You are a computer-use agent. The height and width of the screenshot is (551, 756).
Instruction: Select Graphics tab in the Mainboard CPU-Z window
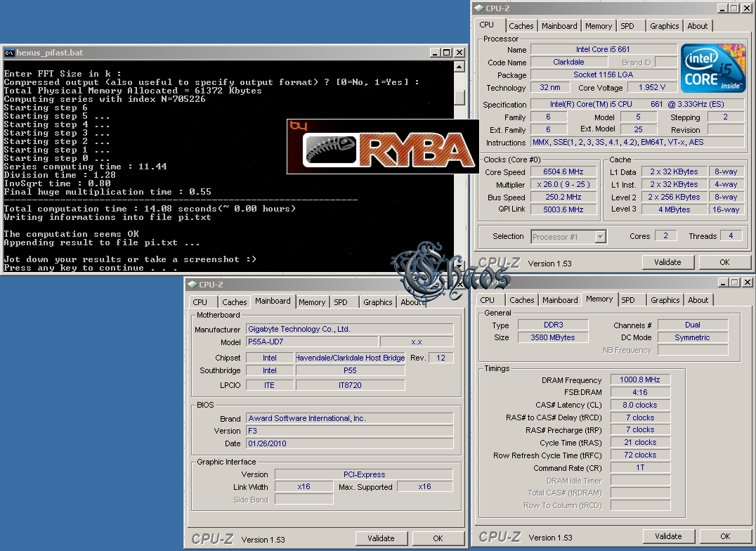pyautogui.click(x=377, y=302)
